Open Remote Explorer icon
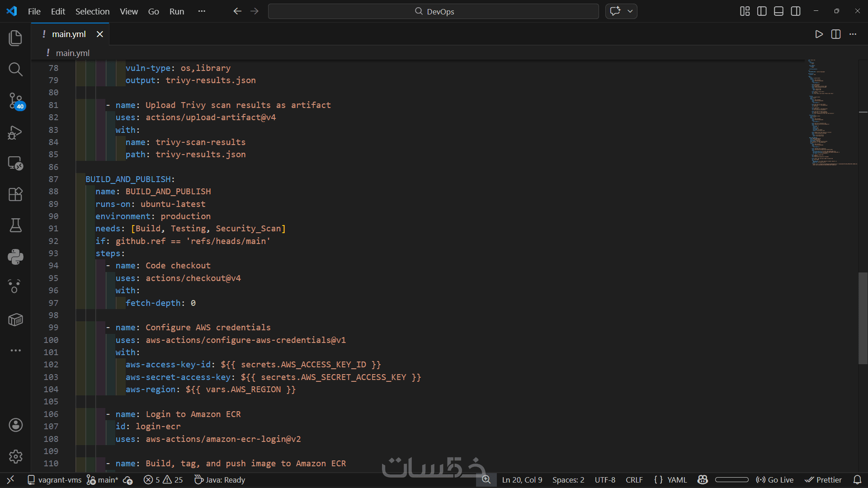The width and height of the screenshot is (868, 488). coord(15,163)
